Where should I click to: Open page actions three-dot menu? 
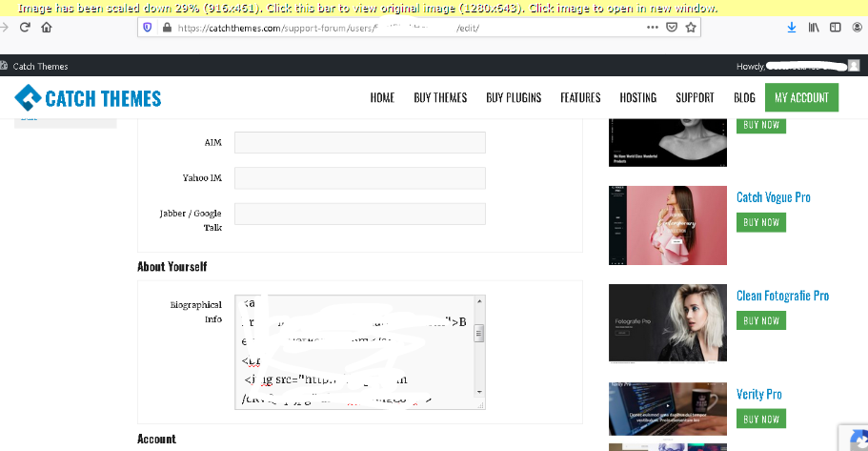point(652,27)
